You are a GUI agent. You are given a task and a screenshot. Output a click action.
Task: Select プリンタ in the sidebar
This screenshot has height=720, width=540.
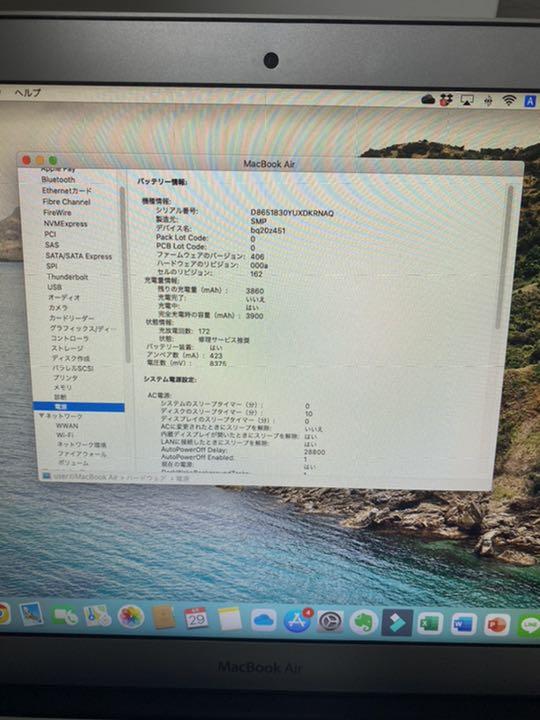point(65,378)
